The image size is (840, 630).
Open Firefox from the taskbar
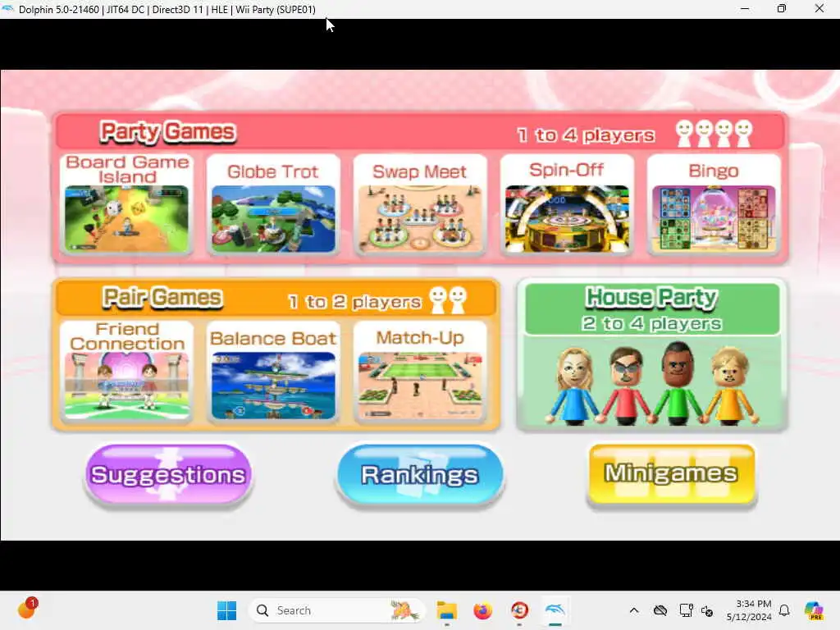point(482,610)
